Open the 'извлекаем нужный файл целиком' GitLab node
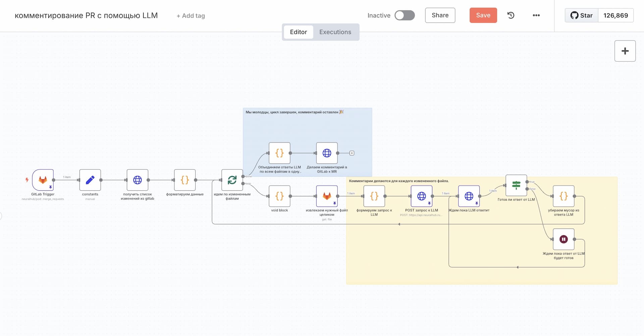 (327, 196)
